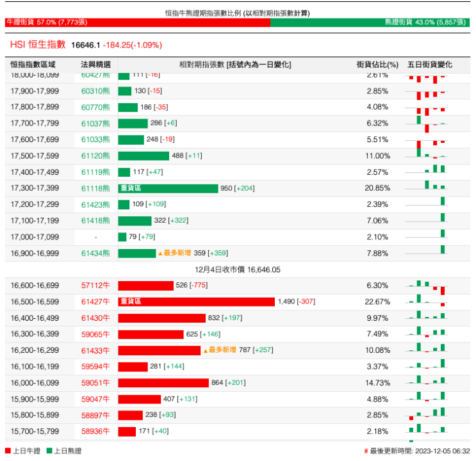Open the 61423熊 warrant link

(x=95, y=204)
